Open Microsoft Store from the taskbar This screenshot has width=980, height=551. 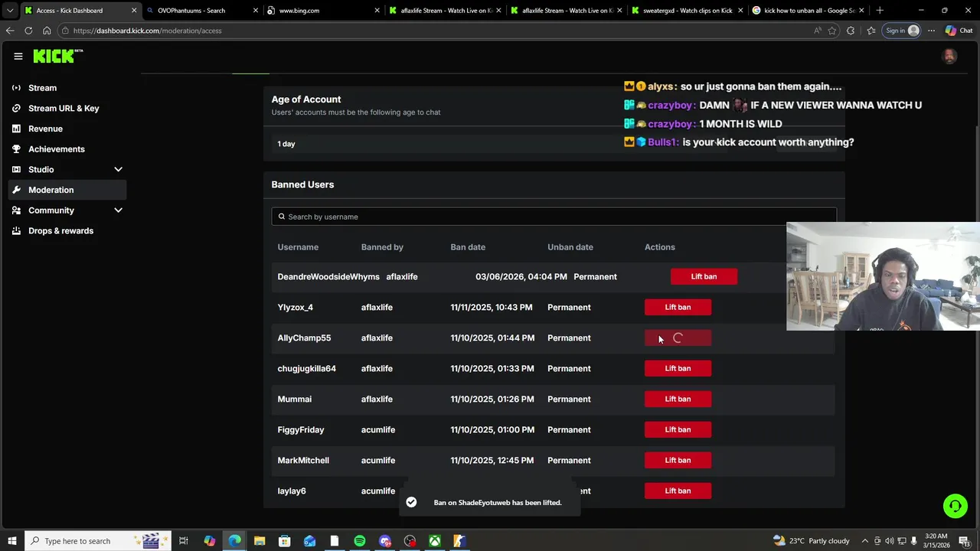click(x=285, y=541)
